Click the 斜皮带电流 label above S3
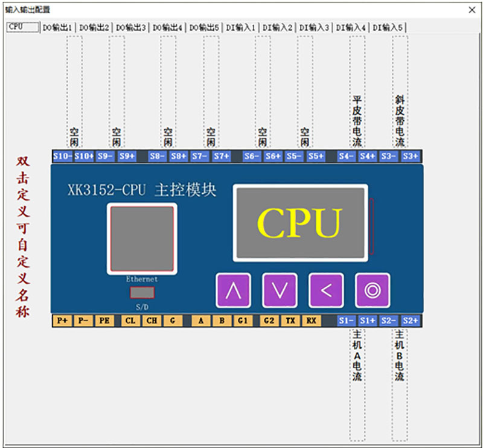The image size is (483, 448). tap(400, 121)
